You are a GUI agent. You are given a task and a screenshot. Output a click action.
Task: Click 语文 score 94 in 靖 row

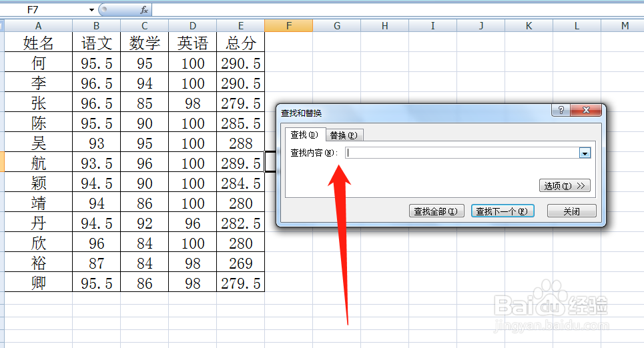[97, 202]
